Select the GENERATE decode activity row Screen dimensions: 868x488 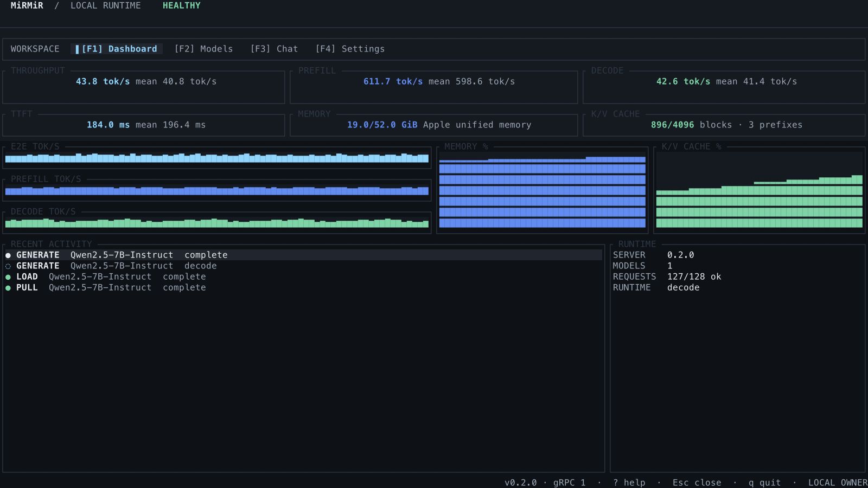pyautogui.click(x=304, y=266)
